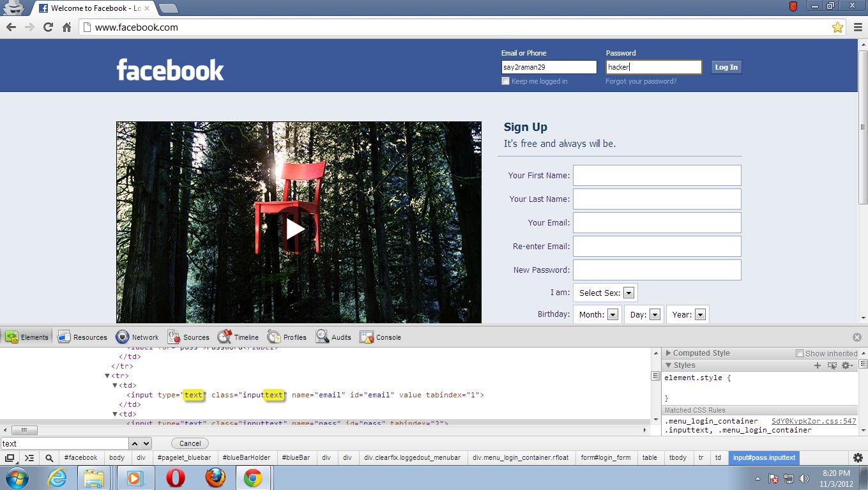Switch to the Network panel
868x490 pixels.
tap(137, 337)
